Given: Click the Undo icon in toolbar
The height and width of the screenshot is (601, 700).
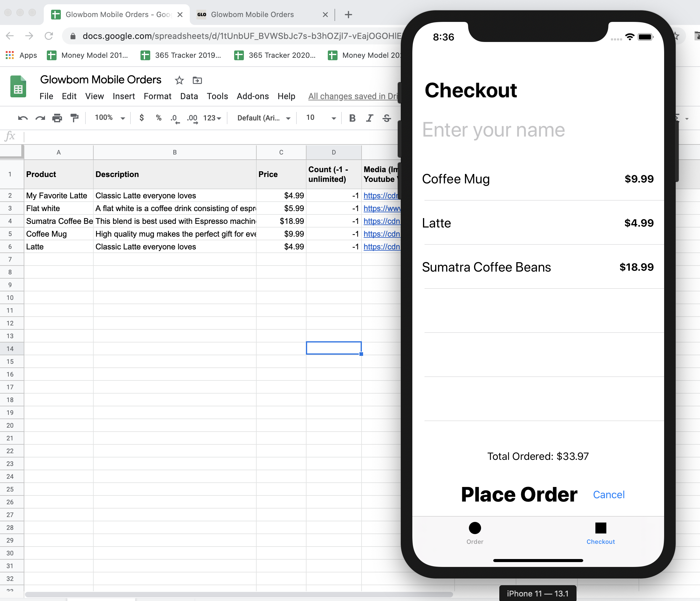Looking at the screenshot, I should coord(23,118).
